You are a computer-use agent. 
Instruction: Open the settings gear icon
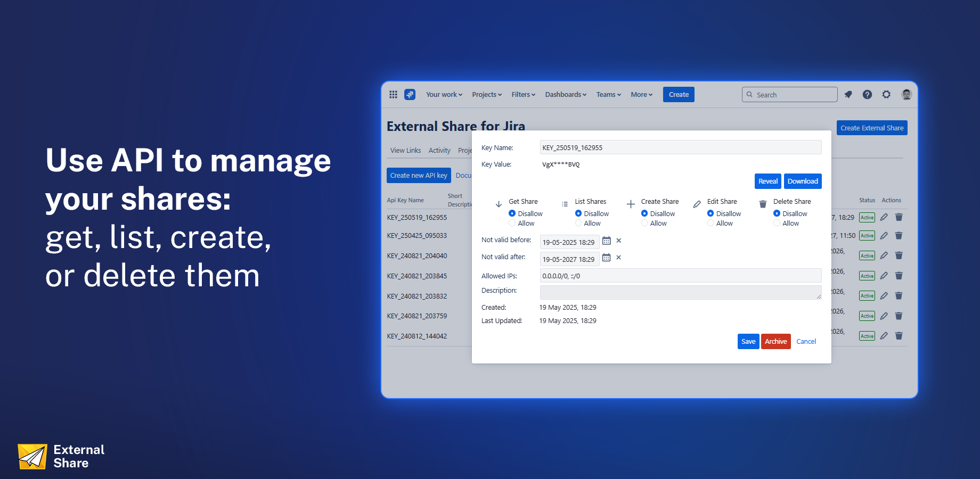886,95
